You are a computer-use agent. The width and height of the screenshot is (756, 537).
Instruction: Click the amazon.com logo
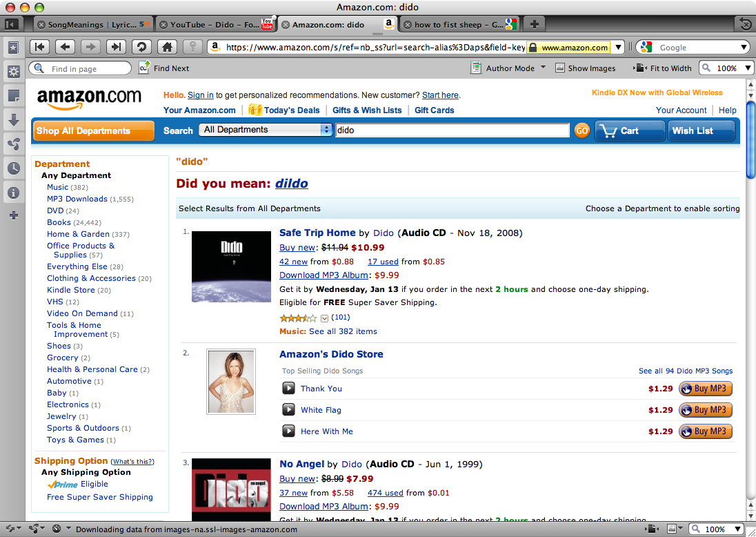[x=89, y=99]
